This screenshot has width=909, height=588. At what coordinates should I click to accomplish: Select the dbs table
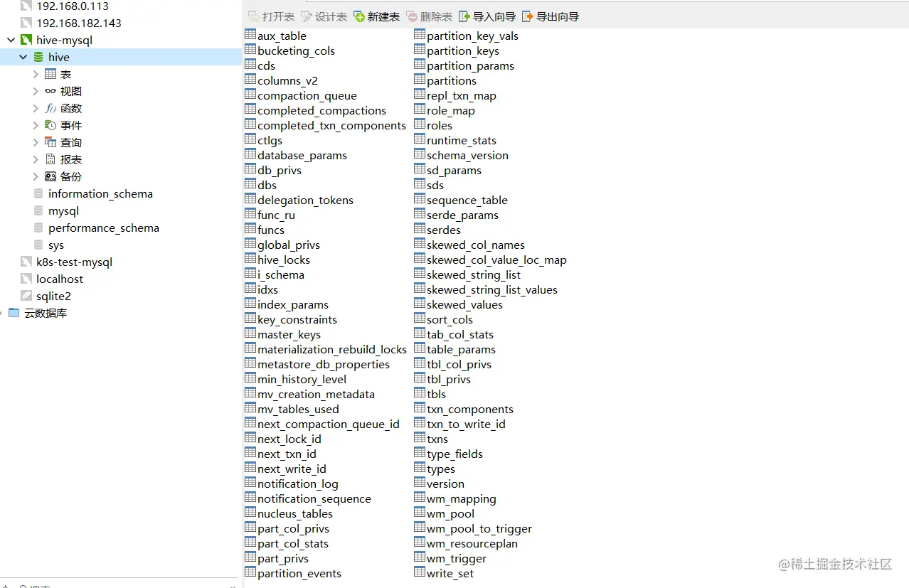point(267,185)
